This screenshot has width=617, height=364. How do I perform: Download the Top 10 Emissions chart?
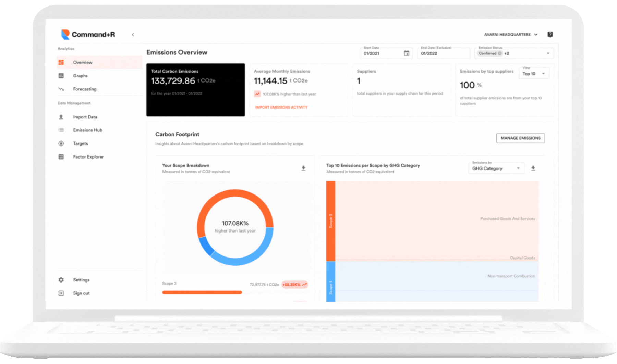tap(533, 168)
